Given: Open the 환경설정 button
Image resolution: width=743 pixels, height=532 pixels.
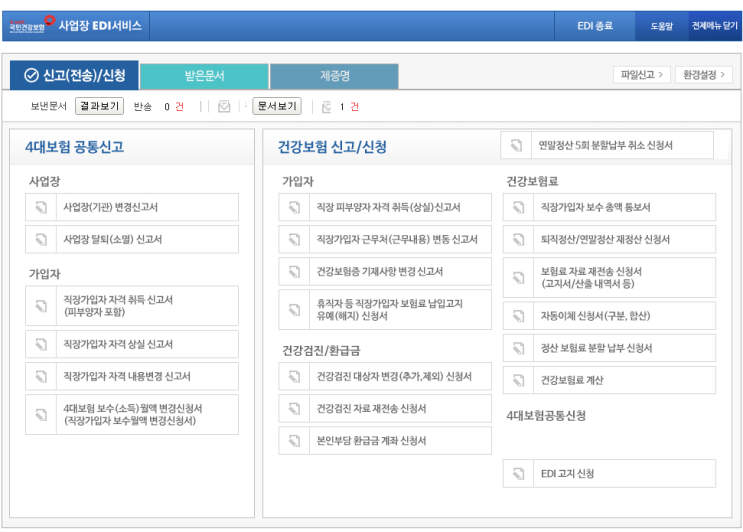Looking at the screenshot, I should point(704,74).
